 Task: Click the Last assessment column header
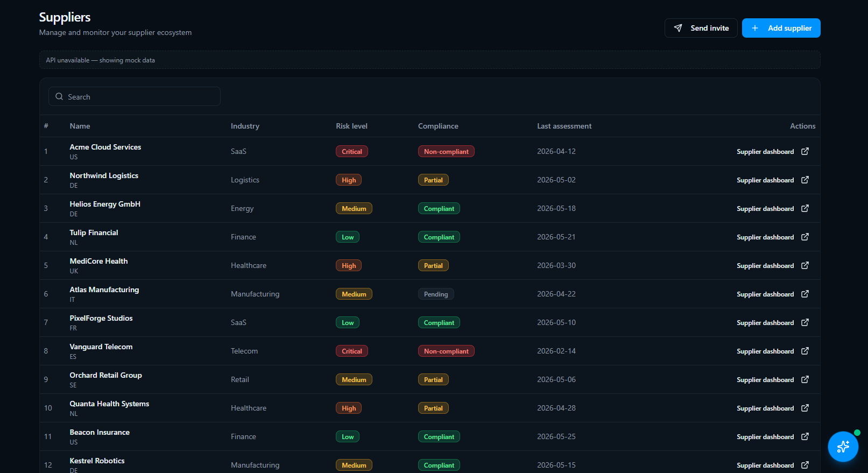point(564,126)
